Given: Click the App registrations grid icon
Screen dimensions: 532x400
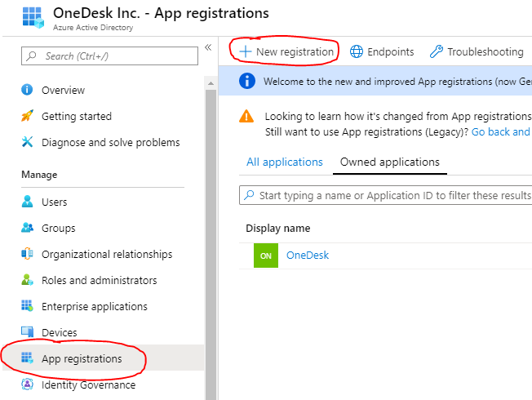Looking at the screenshot, I should [x=27, y=358].
